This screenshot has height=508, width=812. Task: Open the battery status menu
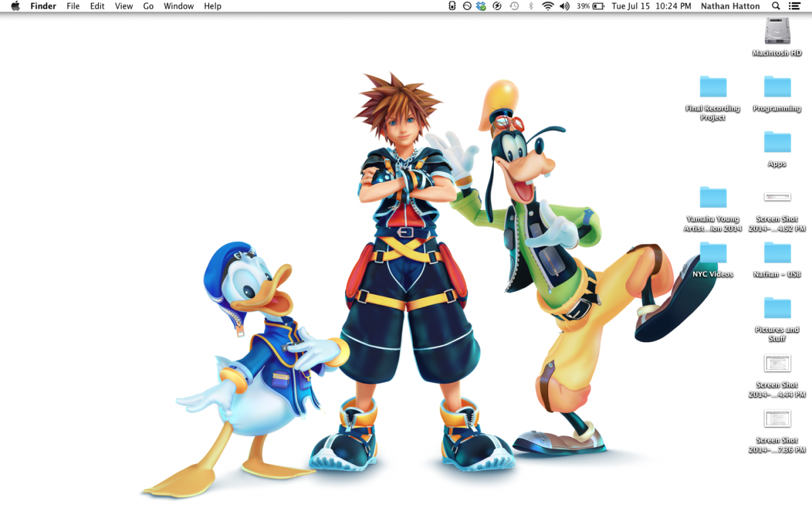click(598, 6)
